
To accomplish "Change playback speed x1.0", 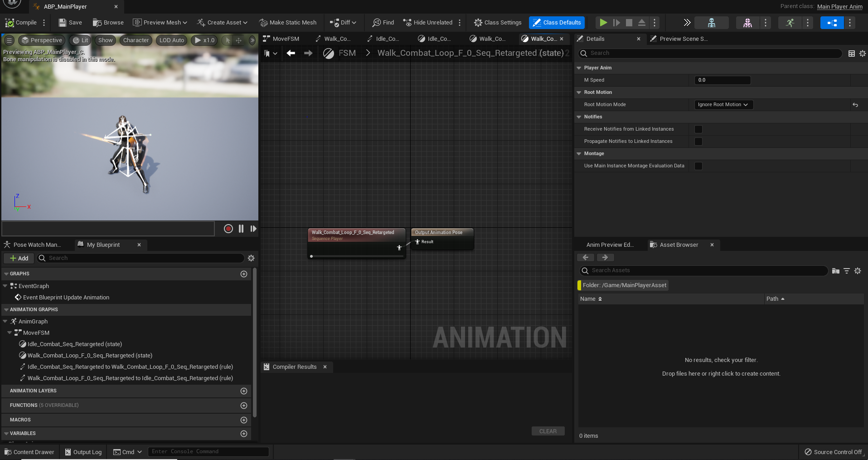I will [204, 40].
